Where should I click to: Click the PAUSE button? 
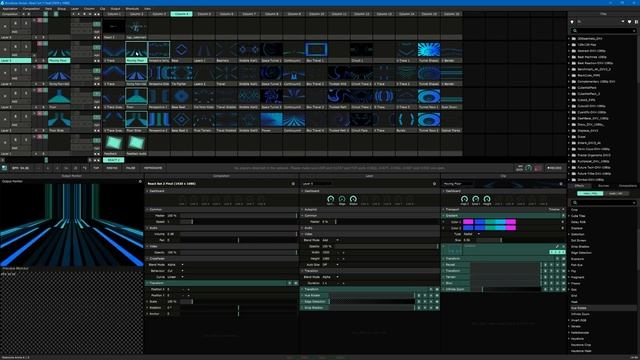click(x=130, y=168)
